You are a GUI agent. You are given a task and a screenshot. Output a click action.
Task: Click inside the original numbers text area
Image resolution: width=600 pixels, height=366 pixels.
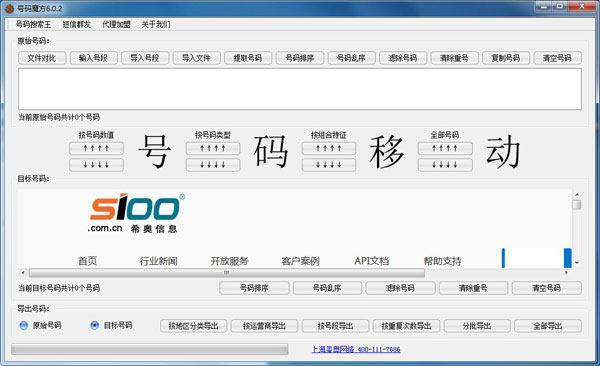pyautogui.click(x=300, y=89)
